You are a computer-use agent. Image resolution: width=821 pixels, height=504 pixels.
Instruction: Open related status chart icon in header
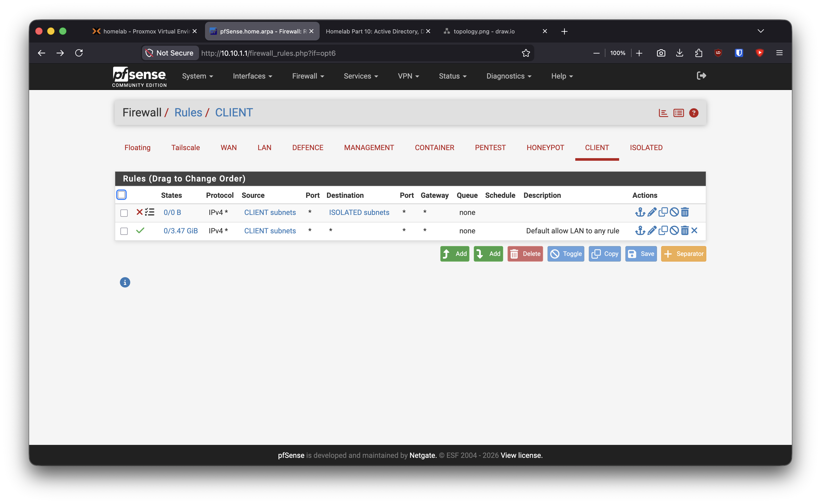tap(663, 113)
